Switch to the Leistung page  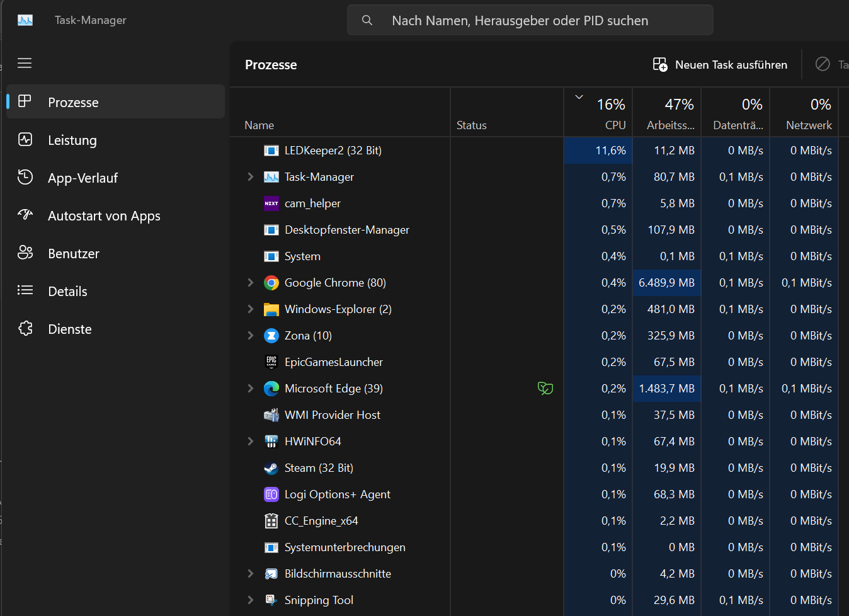click(115, 140)
